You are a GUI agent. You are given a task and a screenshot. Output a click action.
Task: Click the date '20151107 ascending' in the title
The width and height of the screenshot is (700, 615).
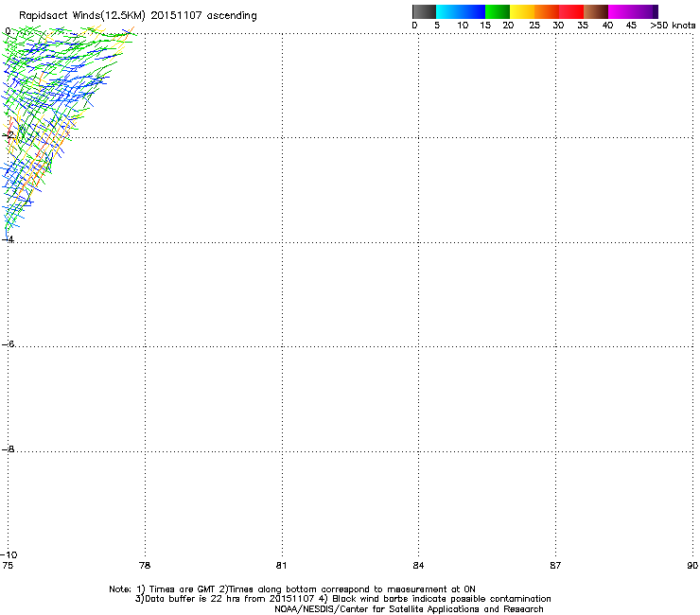tap(204, 16)
